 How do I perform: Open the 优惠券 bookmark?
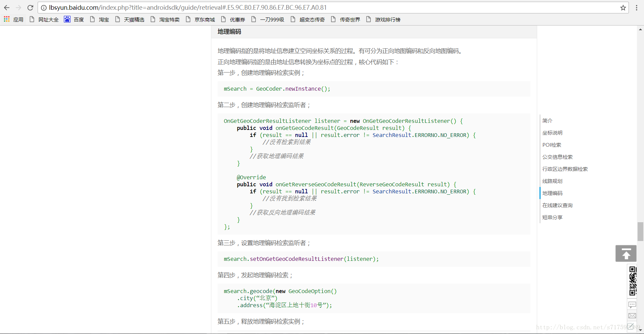click(x=233, y=19)
